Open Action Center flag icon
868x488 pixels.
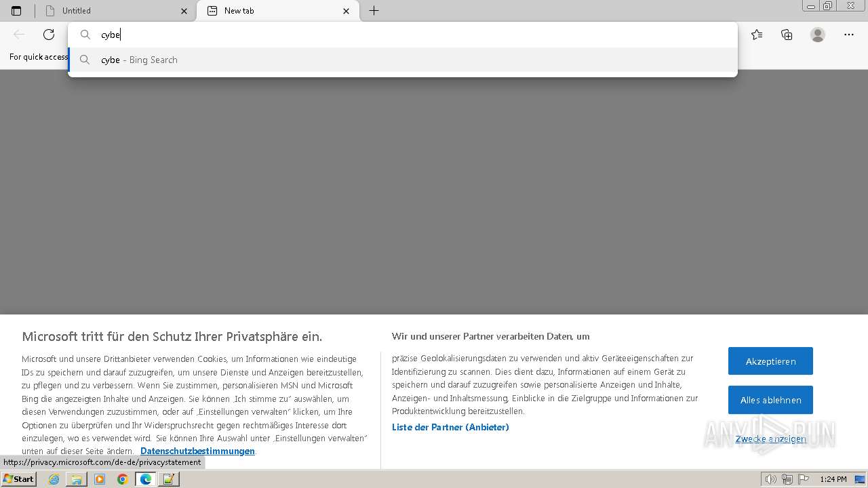point(802,479)
